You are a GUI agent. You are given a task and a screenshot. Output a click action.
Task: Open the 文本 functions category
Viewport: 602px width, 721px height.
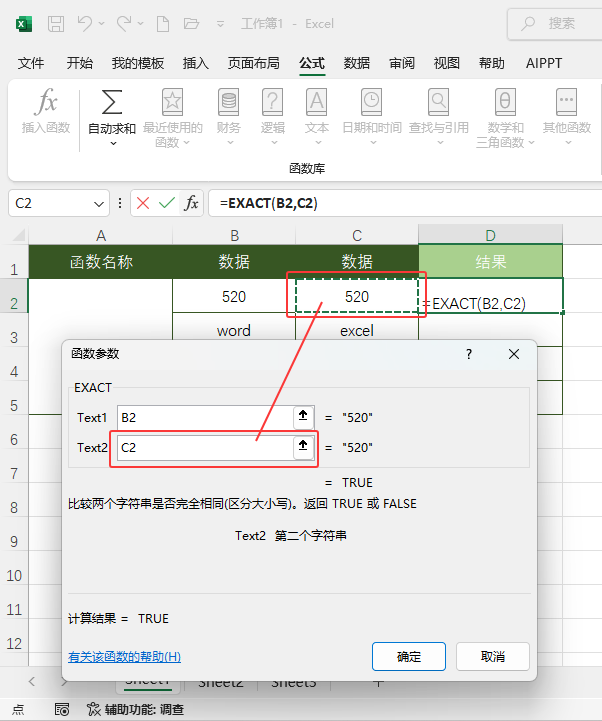317,117
